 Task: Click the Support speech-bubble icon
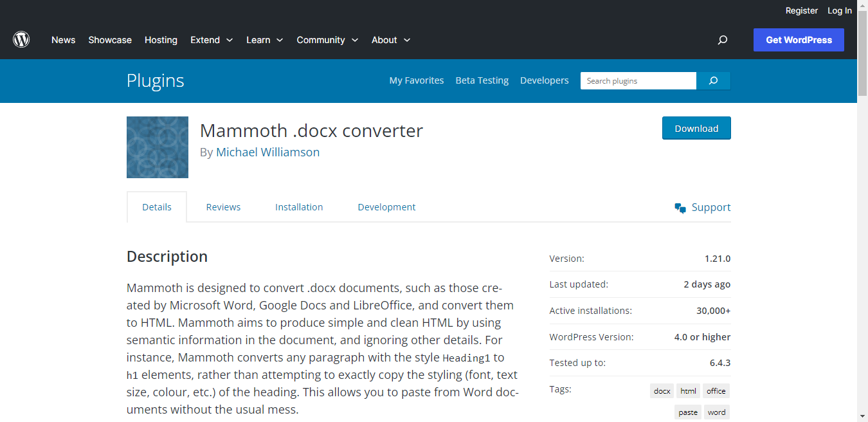680,207
